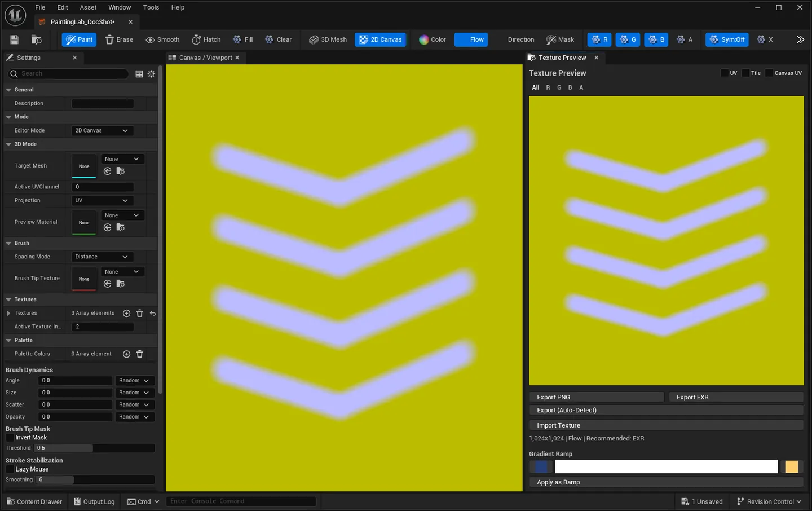Toggle the G channel button
812x511 pixels.
(628, 39)
